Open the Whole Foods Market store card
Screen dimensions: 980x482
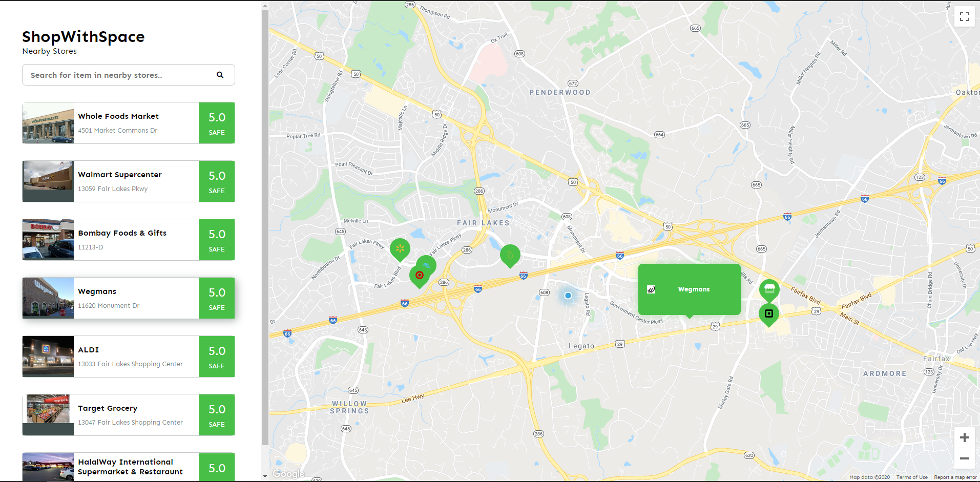[129, 123]
